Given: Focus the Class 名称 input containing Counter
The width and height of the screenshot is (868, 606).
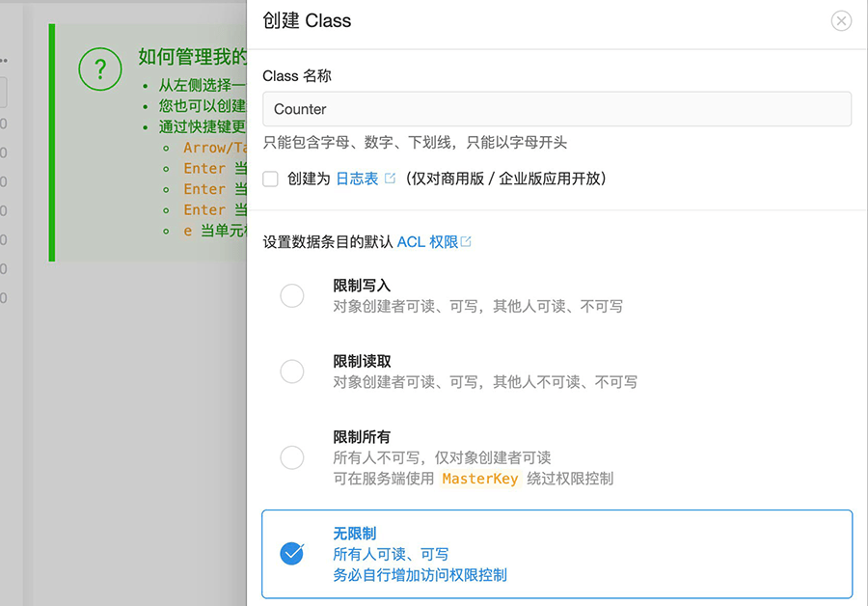Looking at the screenshot, I should coord(555,109).
